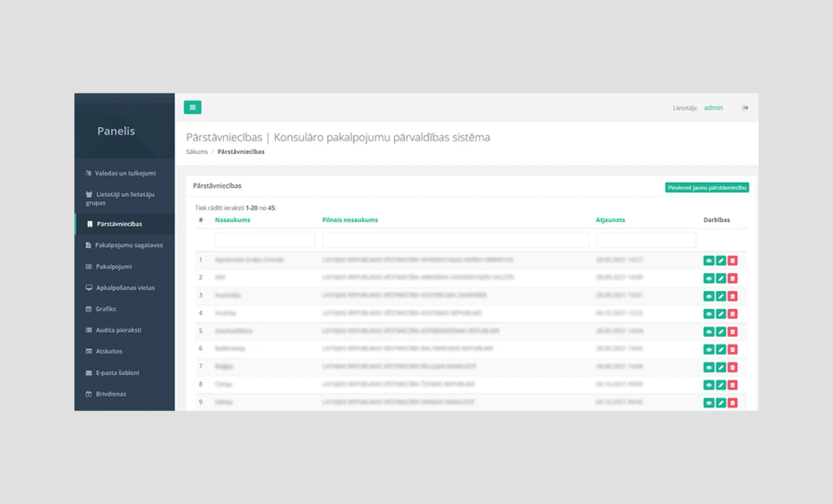833x504 pixels.
Task: Focus the Nosaukums filter input field
Action: pyautogui.click(x=265, y=240)
